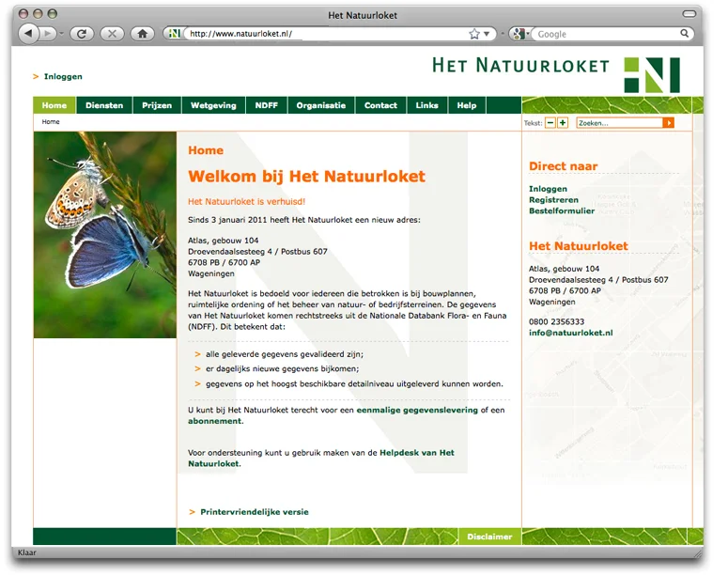The image size is (728, 576).
Task: Click the site favicon in address bar
Action: tap(175, 34)
